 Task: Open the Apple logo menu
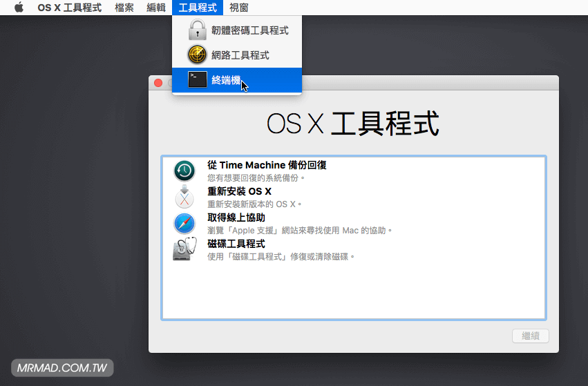coord(19,8)
